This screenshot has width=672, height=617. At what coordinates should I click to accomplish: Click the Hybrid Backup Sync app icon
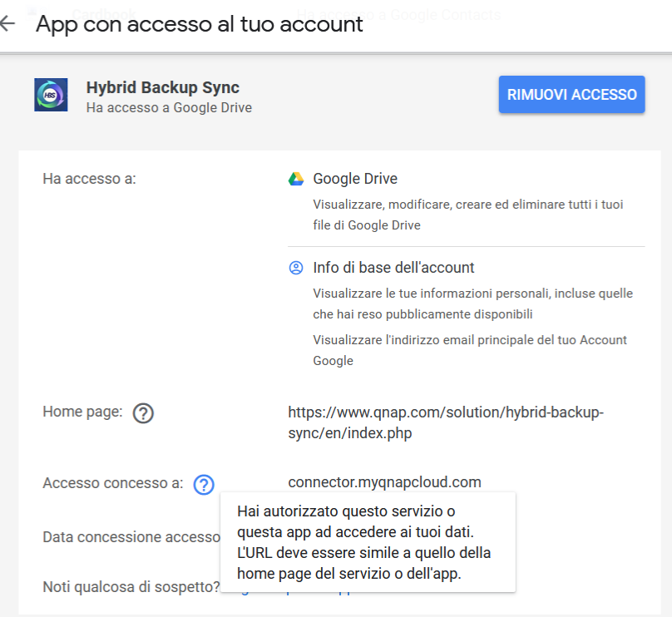coord(51,95)
